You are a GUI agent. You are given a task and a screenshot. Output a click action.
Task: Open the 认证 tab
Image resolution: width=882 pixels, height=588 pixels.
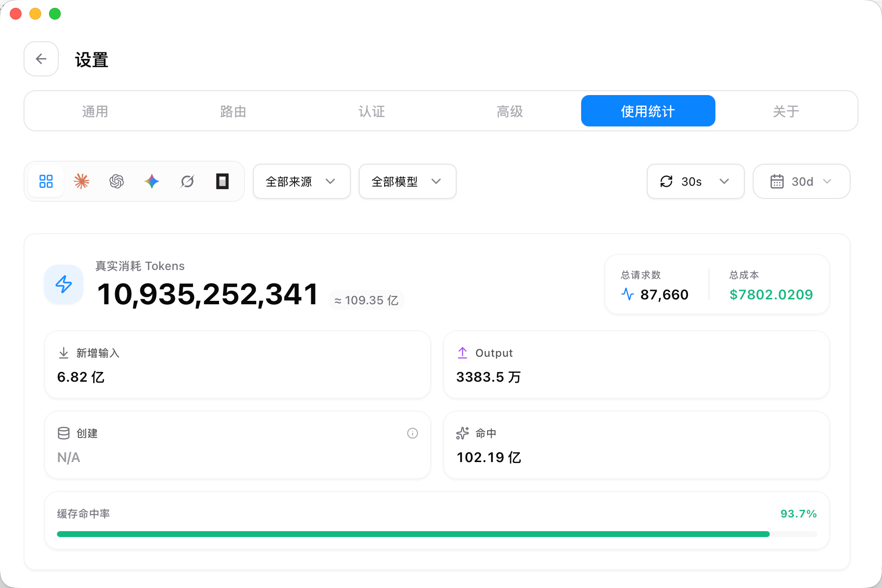371,111
